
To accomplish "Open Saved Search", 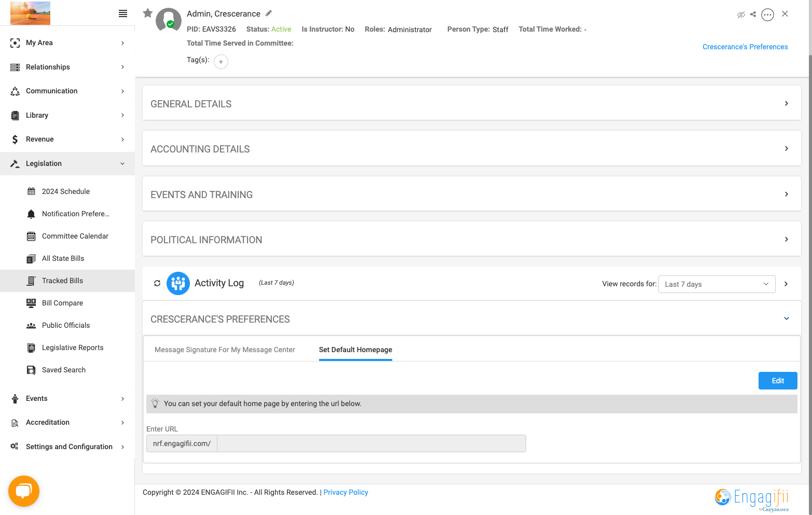I will point(67,370).
